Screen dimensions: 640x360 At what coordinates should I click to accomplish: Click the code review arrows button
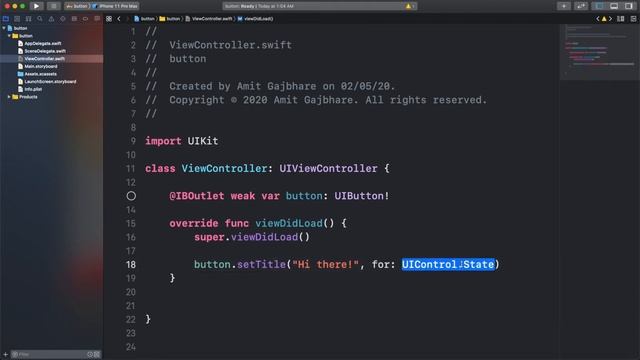point(581,6)
